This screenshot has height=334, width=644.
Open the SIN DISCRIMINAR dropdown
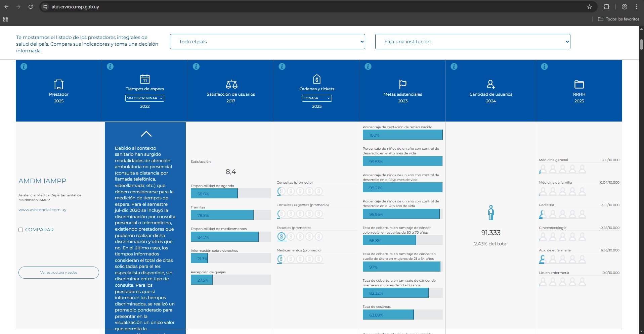pyautogui.click(x=145, y=98)
